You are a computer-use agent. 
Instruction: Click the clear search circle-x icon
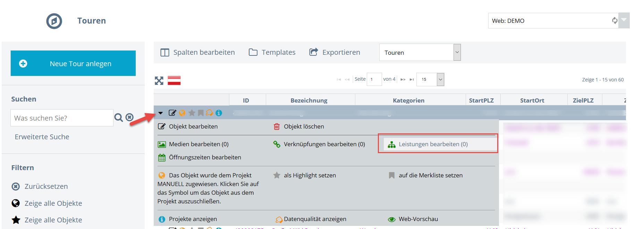[x=129, y=117]
